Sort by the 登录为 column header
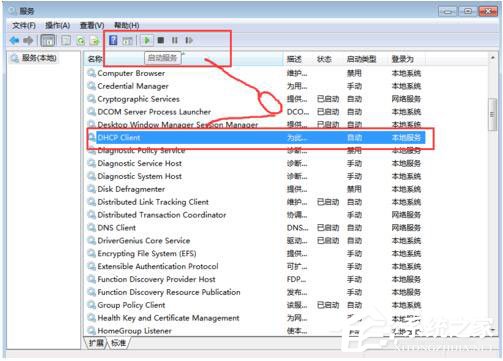The height and width of the screenshot is (361, 503). coord(403,59)
